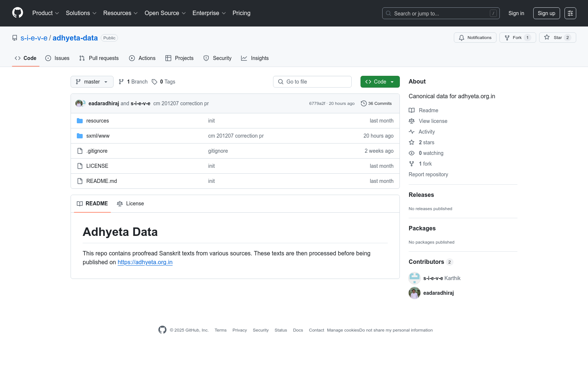Image resolution: width=588 pixels, height=368 pixels.
Task: Open the README.md file
Action: (101, 181)
